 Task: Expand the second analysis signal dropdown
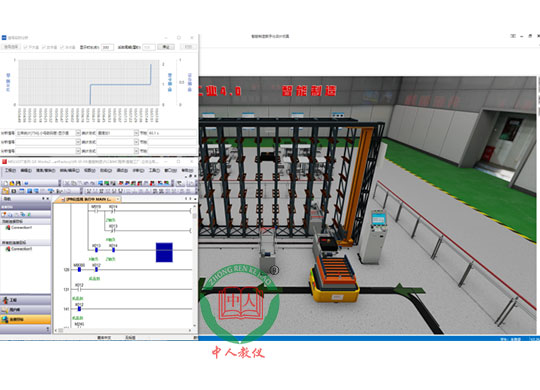click(78, 142)
